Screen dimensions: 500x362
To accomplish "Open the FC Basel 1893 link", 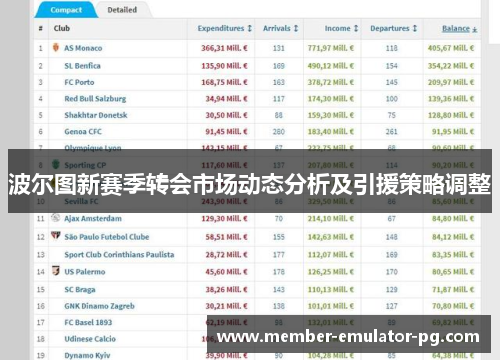I will point(88,322).
